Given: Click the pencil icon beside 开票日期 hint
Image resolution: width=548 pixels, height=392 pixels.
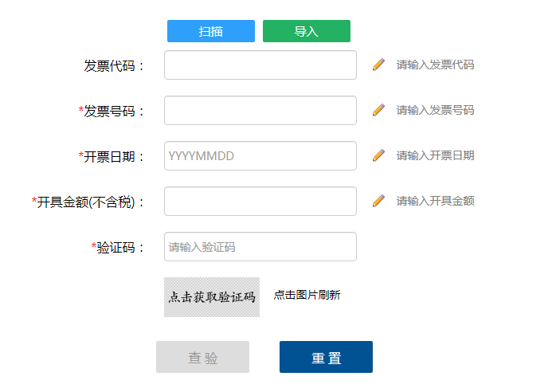Looking at the screenshot, I should (378, 155).
